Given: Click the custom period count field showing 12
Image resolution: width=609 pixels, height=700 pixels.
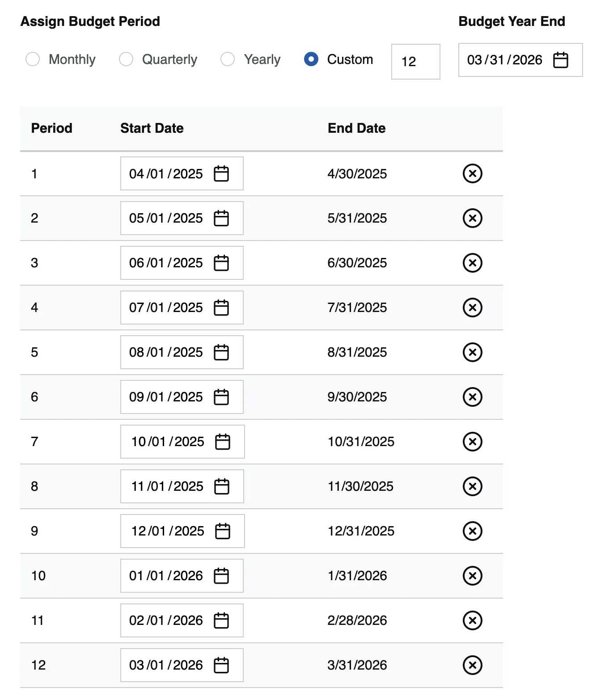Looking at the screenshot, I should tap(416, 62).
